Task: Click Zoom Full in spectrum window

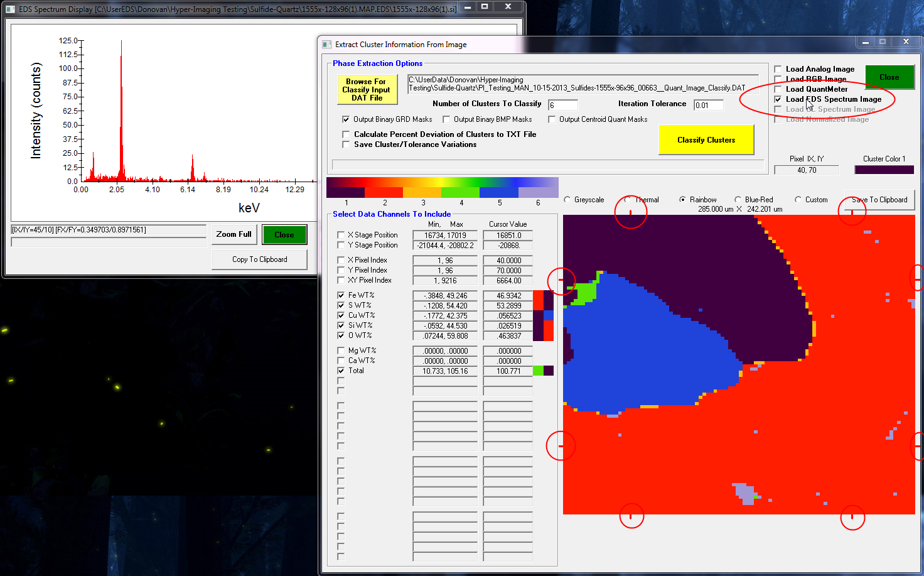Action: coord(234,234)
